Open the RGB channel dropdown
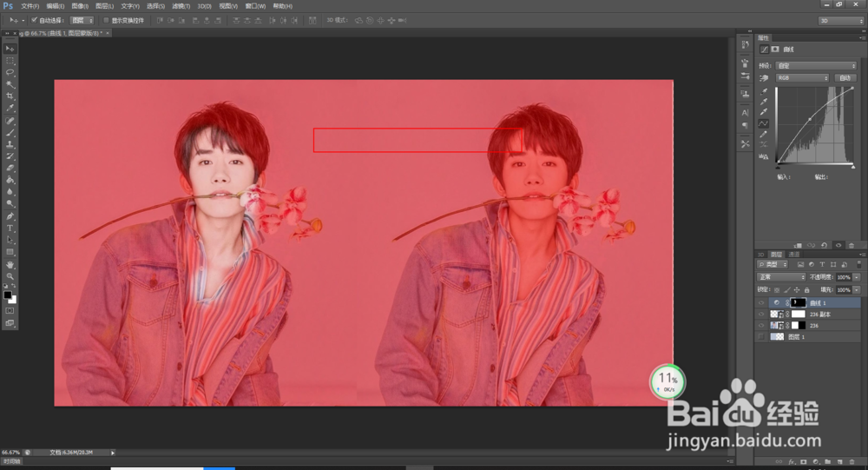This screenshot has height=470, width=868. pos(802,78)
